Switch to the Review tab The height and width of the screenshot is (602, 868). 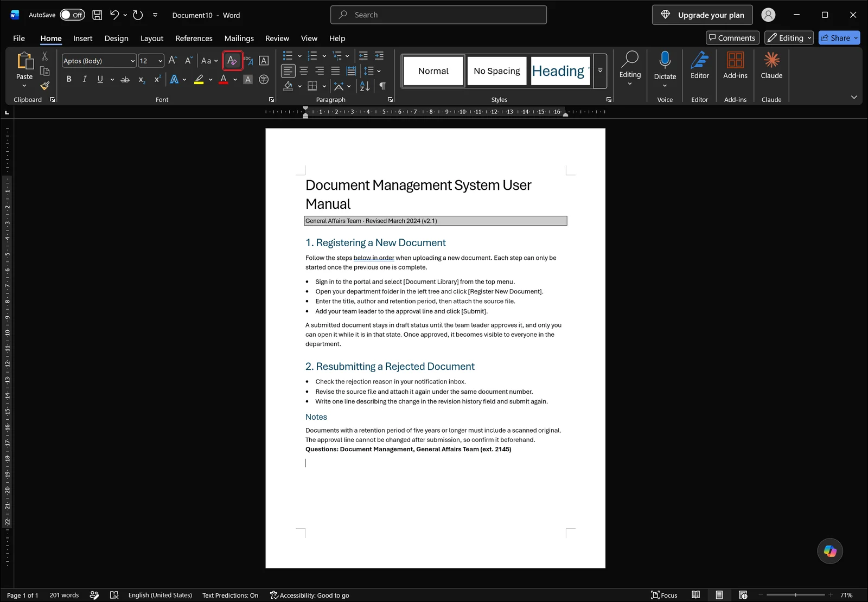pyautogui.click(x=277, y=39)
